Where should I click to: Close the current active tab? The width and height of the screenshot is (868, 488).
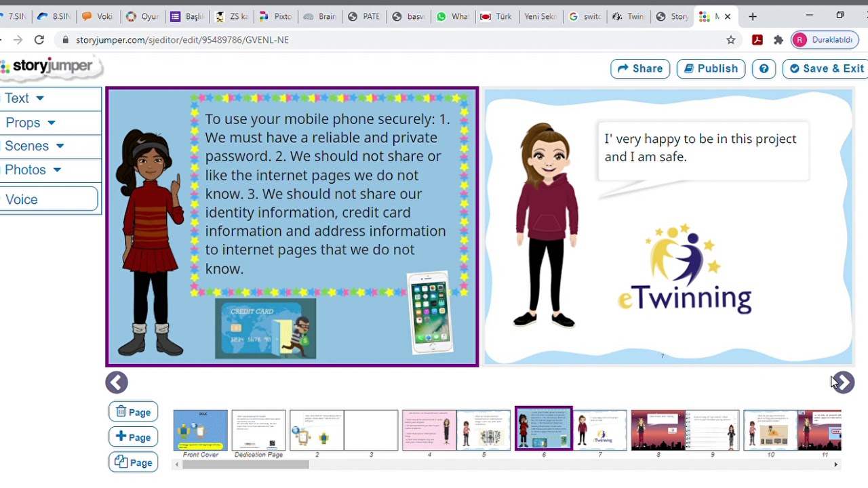tap(728, 16)
